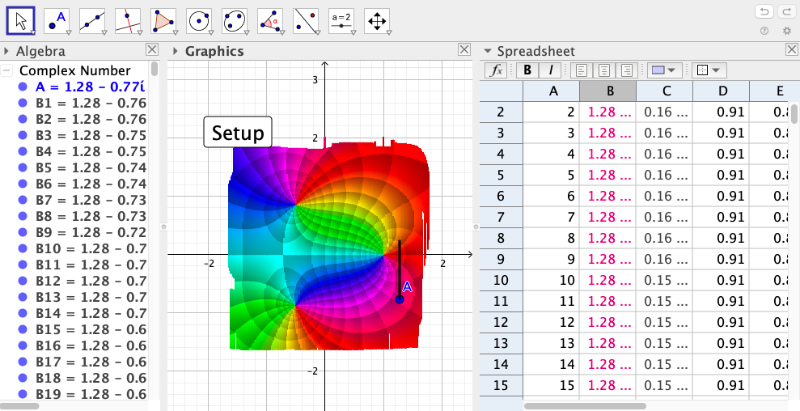The height and width of the screenshot is (411, 800).
Task: Toggle the spreadsheet fx input bar
Action: point(496,70)
